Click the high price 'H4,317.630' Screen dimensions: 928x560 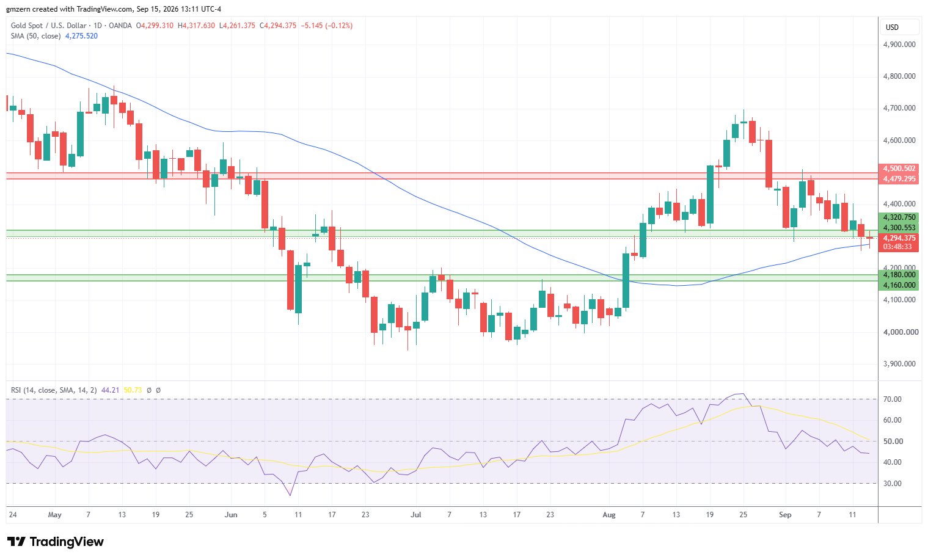[x=196, y=26]
